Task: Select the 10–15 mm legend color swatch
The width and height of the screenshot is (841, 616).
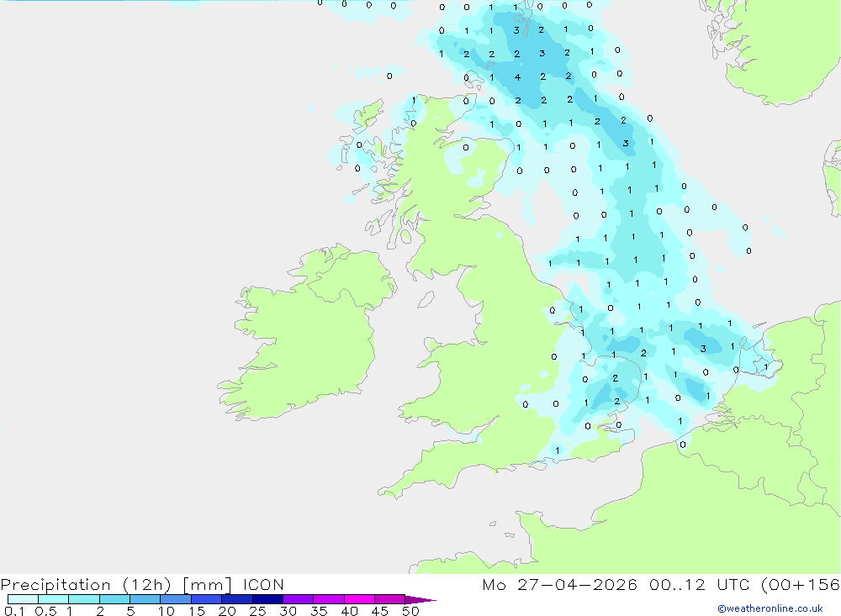Action: (176, 599)
